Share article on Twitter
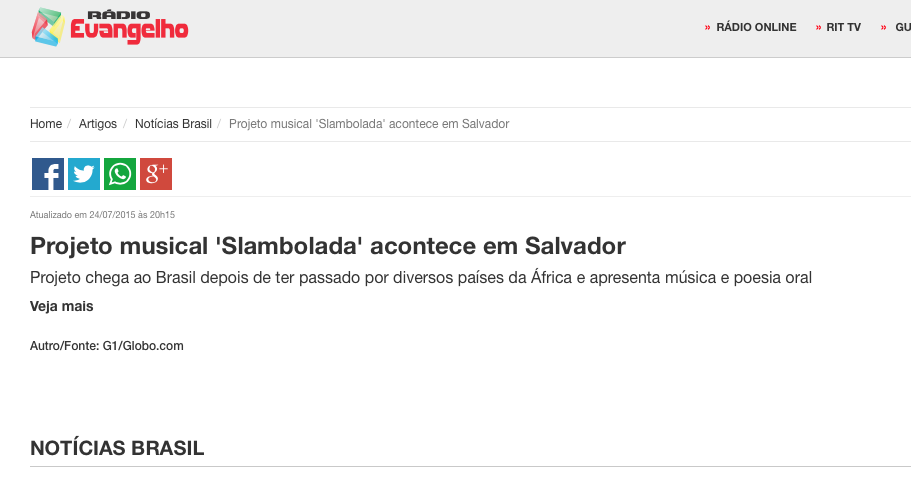 tap(84, 174)
